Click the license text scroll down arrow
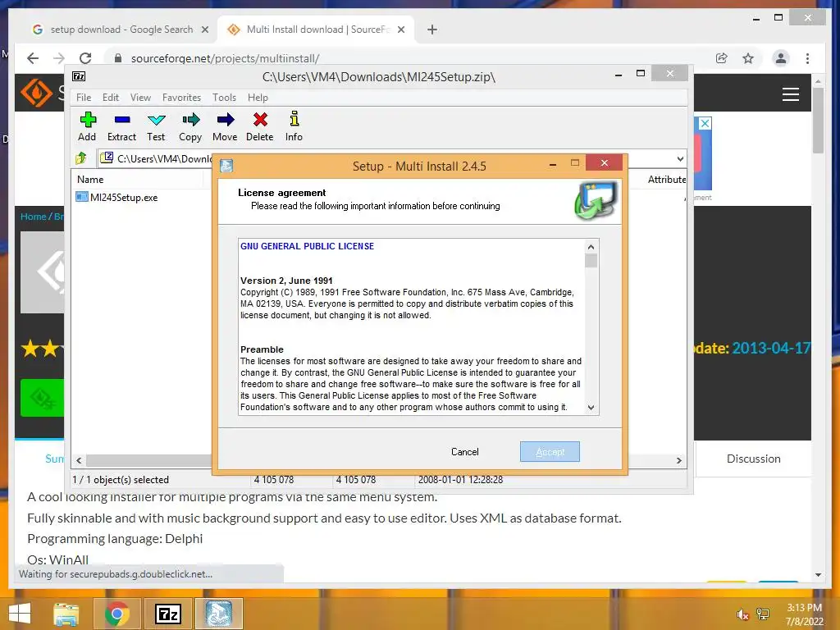This screenshot has width=840, height=630. [x=591, y=408]
